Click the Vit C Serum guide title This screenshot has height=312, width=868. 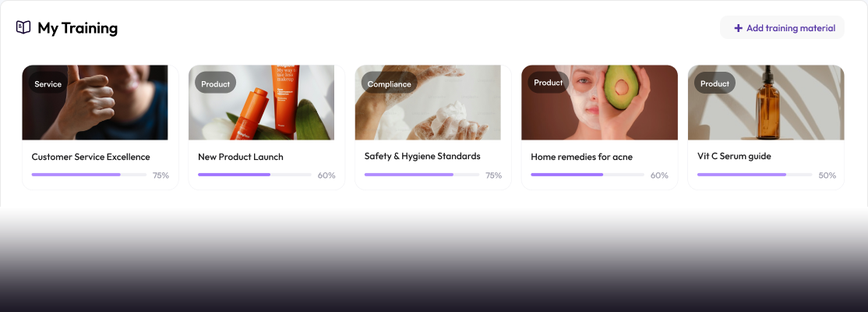[734, 156]
